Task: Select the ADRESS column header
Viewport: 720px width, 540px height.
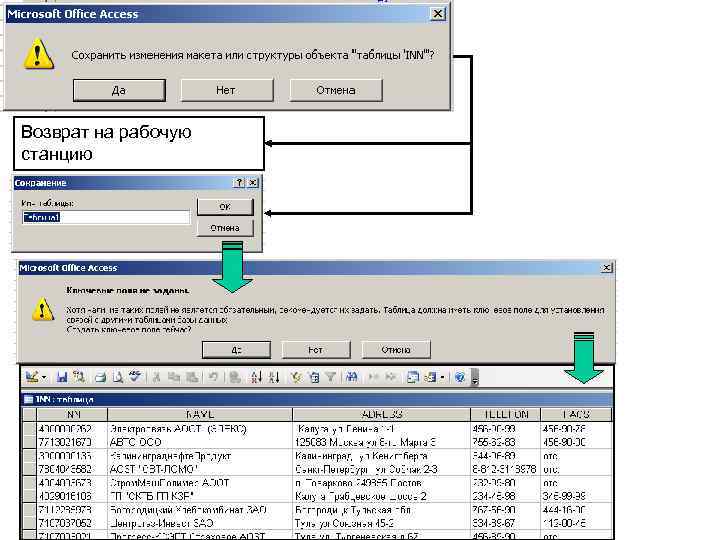Action: point(382,415)
